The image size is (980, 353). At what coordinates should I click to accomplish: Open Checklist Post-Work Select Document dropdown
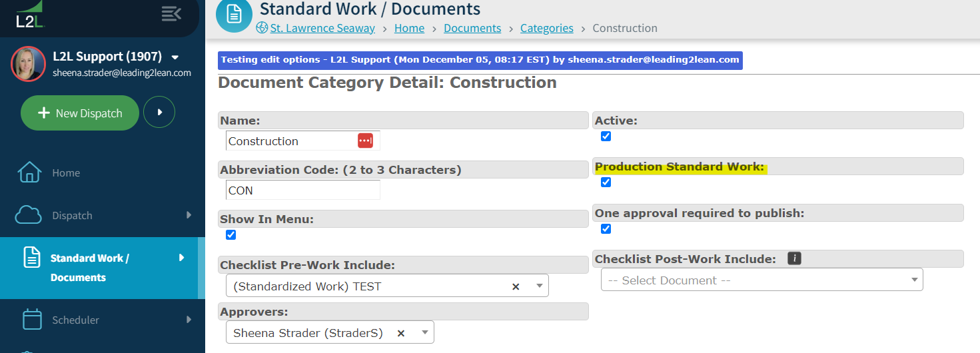click(761, 280)
